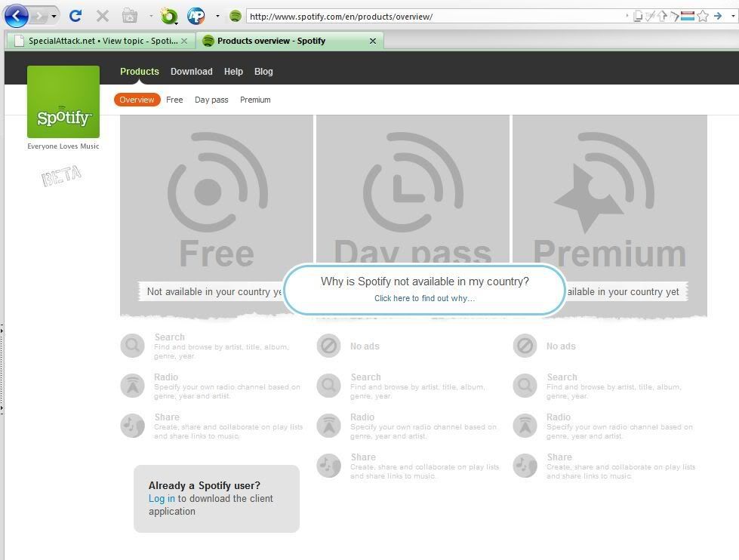Image resolution: width=739 pixels, height=560 pixels.
Task: Click Search icon in Free column
Action: (x=132, y=346)
